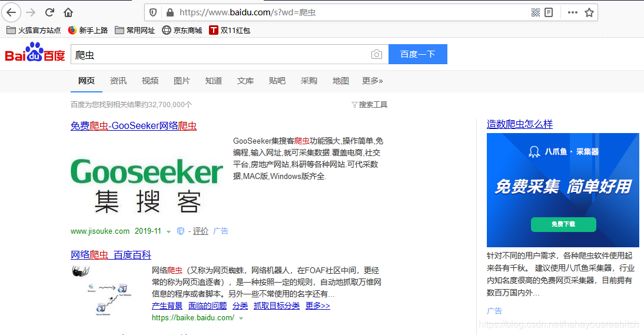644x335 pixels.
Task: Switch to the 贴吧 tab
Action: (x=277, y=81)
